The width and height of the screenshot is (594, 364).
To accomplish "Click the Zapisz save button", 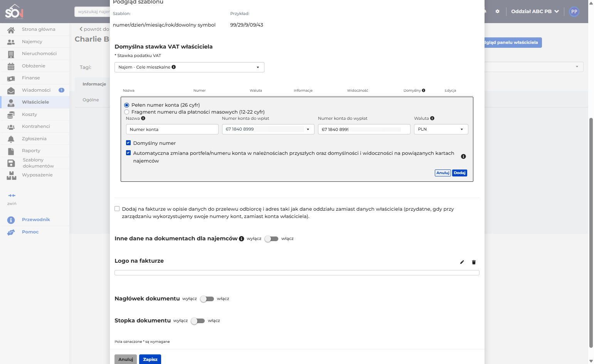I will [x=150, y=359].
